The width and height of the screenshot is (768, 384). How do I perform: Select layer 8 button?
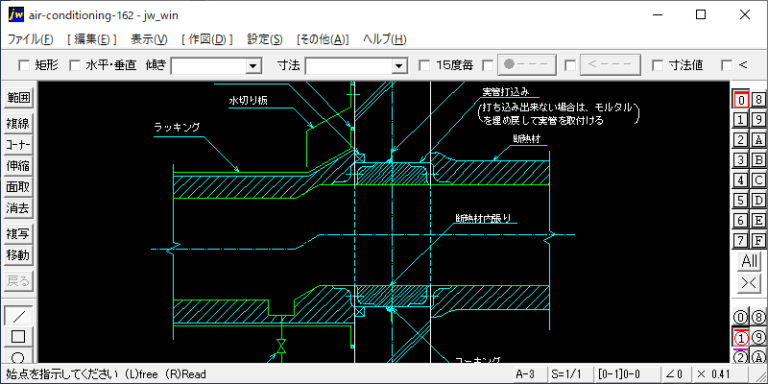tap(759, 99)
